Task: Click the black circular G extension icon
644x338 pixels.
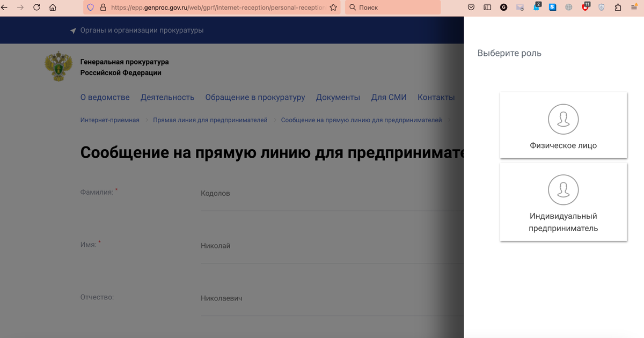Action: click(x=503, y=8)
